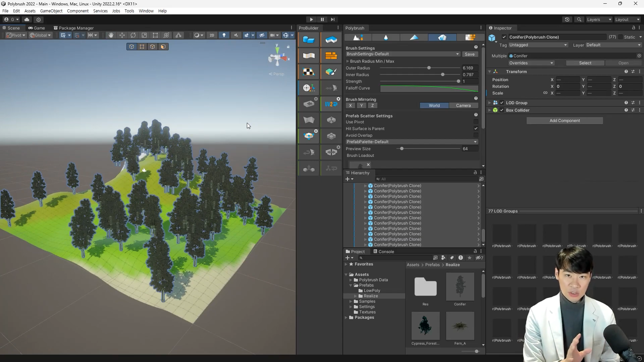
Task: Adjust the Outer Radius slider
Action: click(429, 68)
